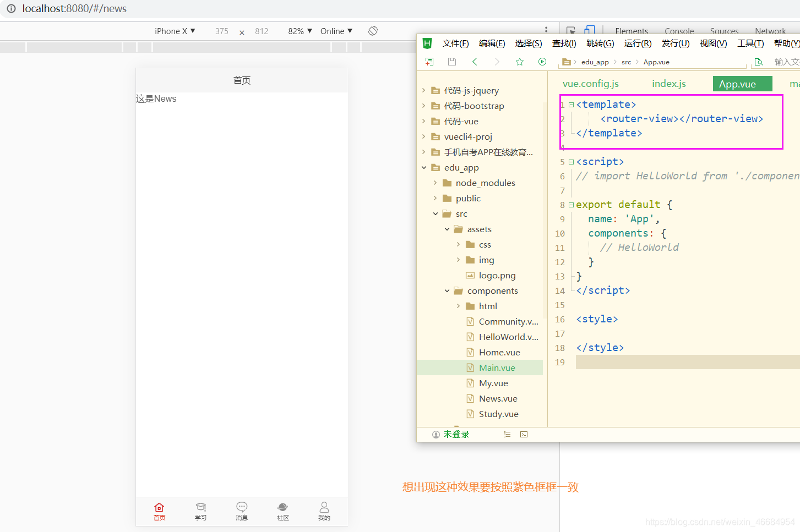Collapse the src folder
The width and height of the screenshot is (800, 532).
coord(436,213)
